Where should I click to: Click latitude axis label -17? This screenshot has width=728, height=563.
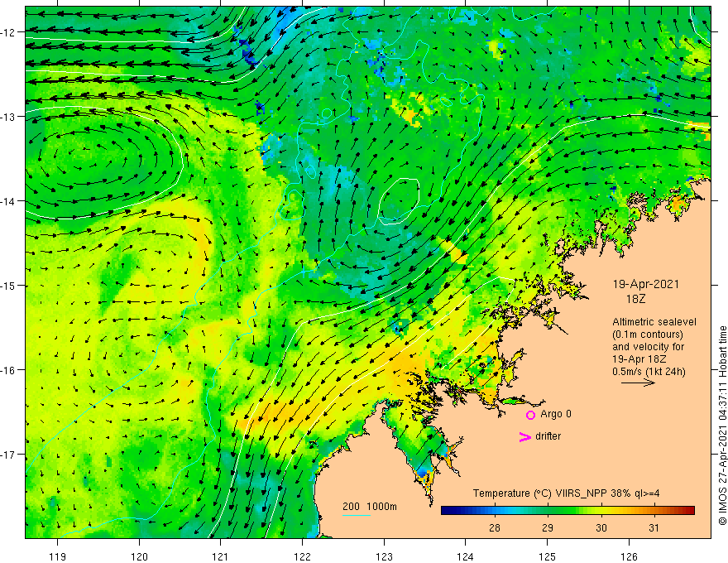(x=8, y=455)
